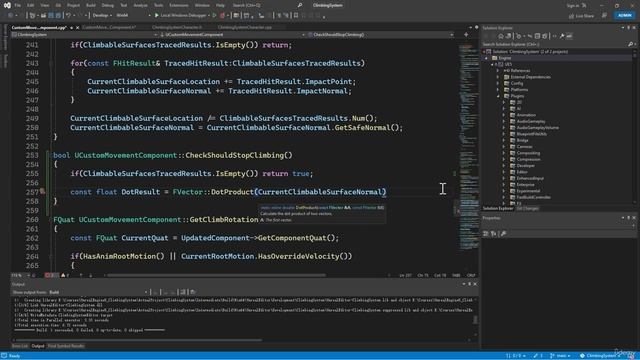Switch to Git Changes tab

tap(527, 209)
